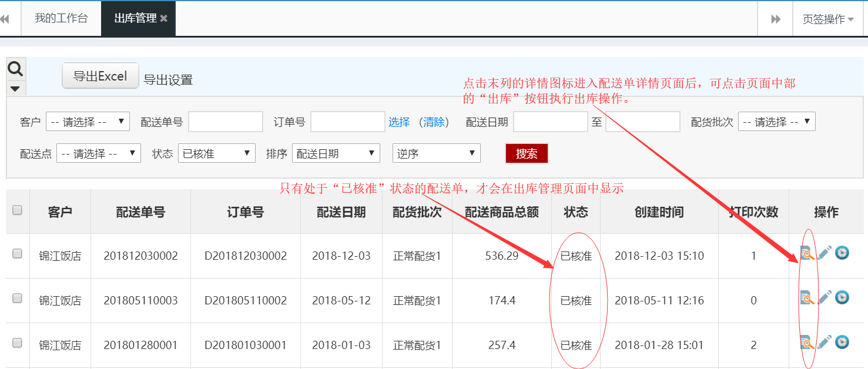Click round blue icon for 201801280001
Viewport: 868px width, 369px height.
point(842,342)
